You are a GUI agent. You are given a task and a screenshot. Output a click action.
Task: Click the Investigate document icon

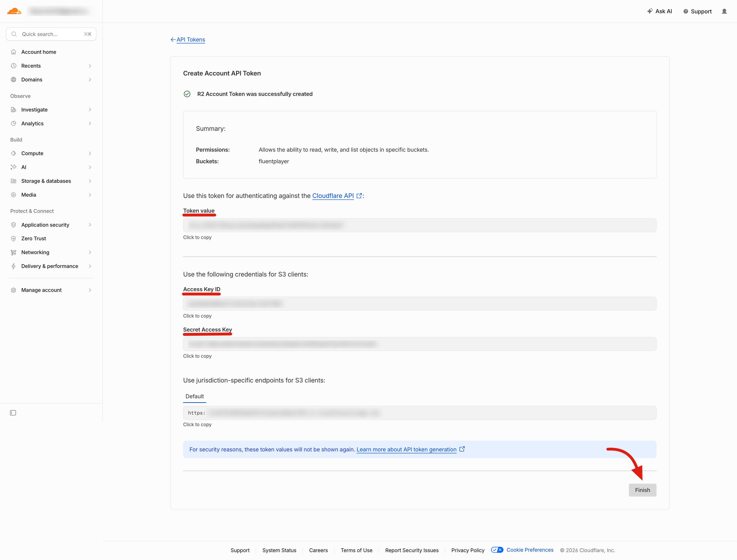click(13, 110)
